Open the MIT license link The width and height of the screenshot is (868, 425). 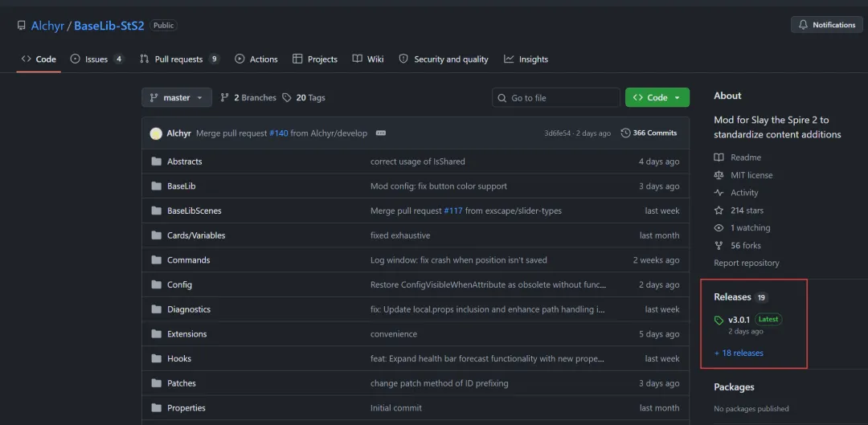tap(743, 175)
